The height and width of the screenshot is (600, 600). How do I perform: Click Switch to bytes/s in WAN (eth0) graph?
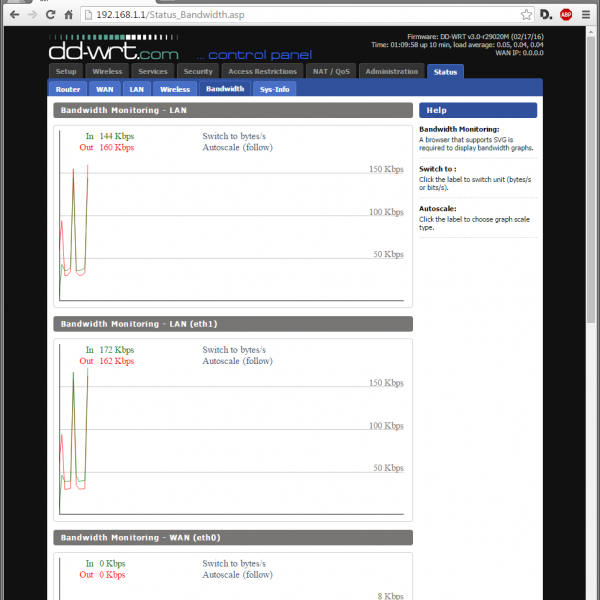point(234,563)
